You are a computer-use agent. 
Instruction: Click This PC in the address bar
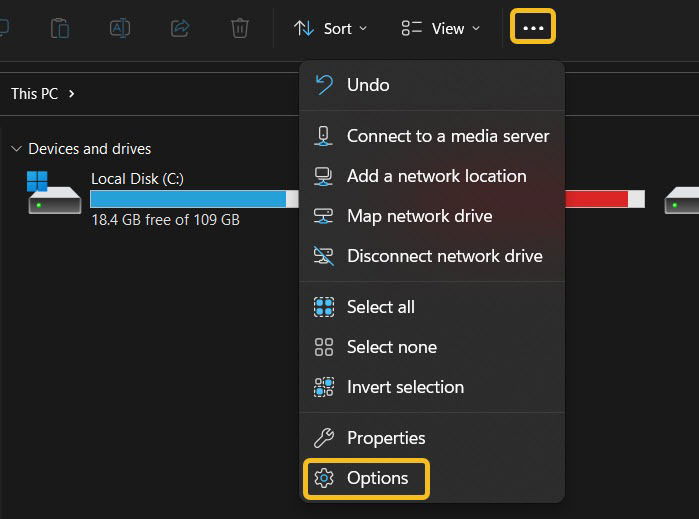point(35,94)
